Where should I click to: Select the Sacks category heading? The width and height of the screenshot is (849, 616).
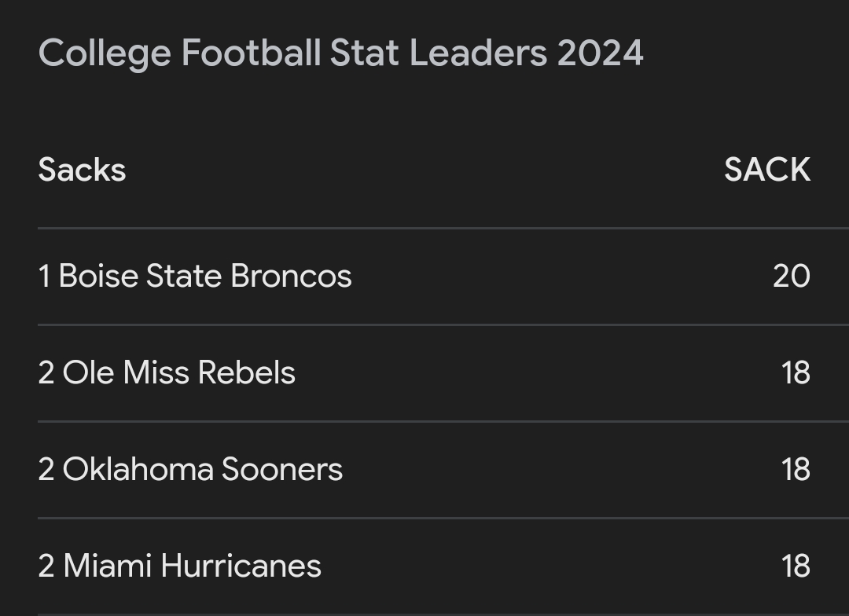coord(82,170)
